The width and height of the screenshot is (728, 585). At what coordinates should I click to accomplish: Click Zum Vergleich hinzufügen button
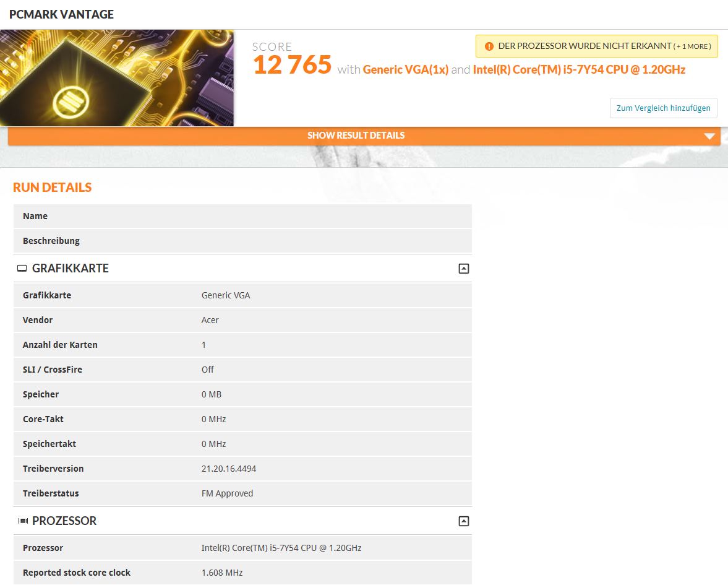coord(663,108)
